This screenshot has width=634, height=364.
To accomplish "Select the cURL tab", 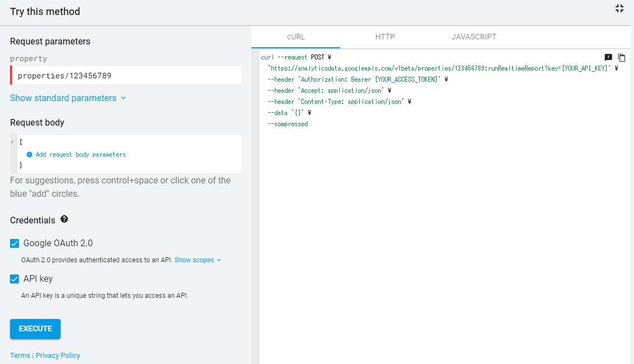I will coord(296,37).
